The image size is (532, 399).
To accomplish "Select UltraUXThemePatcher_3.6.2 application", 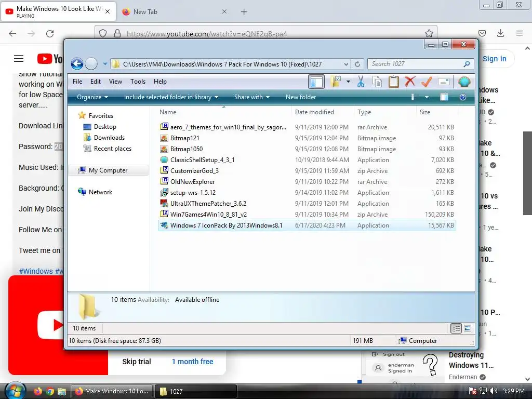I will pyautogui.click(x=307, y=203).
